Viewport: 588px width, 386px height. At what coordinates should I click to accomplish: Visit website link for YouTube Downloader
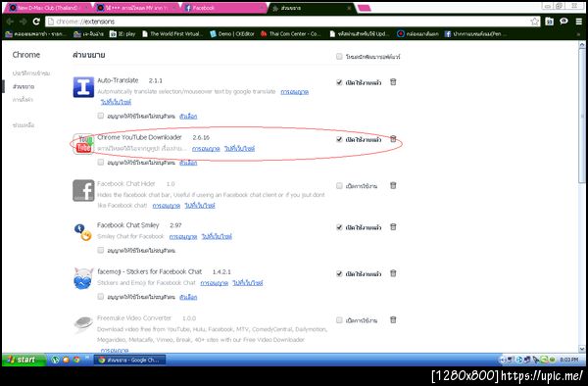coord(239,148)
